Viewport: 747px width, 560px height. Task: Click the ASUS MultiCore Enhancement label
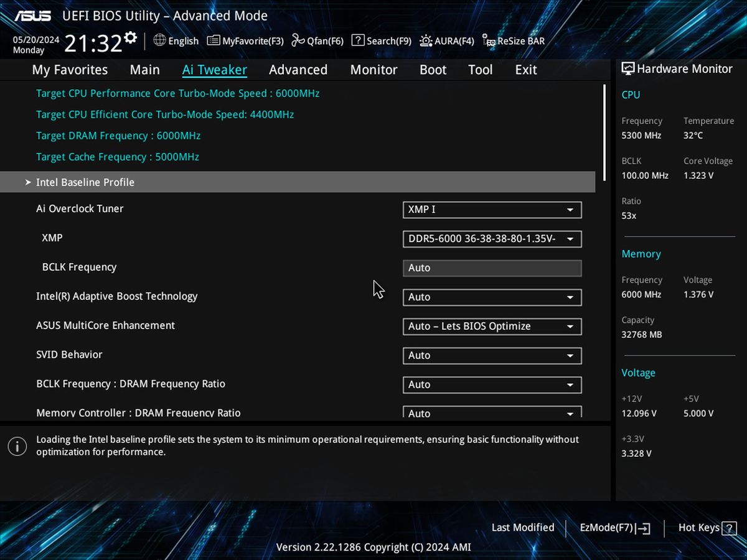pos(106,325)
